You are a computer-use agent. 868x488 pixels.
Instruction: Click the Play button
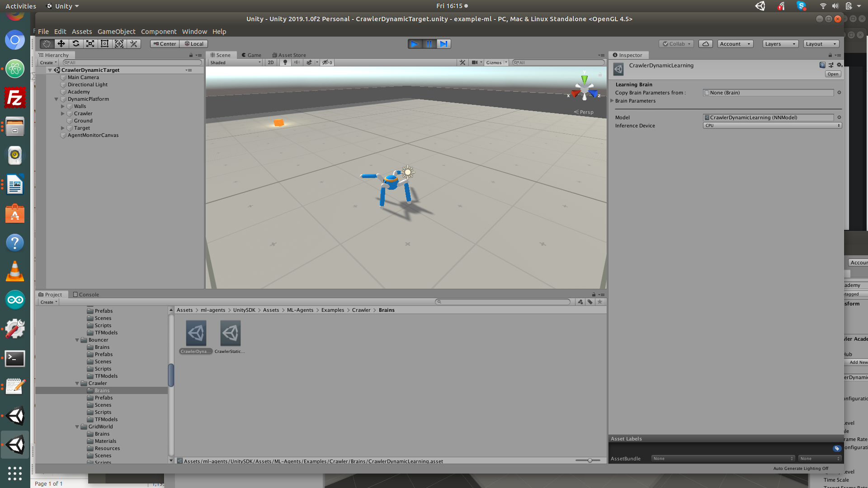415,44
